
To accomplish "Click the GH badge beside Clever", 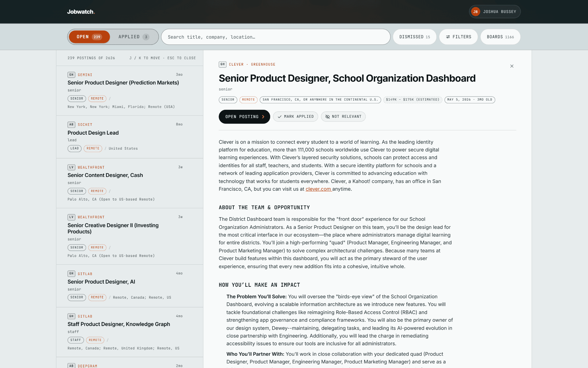I will point(223,64).
